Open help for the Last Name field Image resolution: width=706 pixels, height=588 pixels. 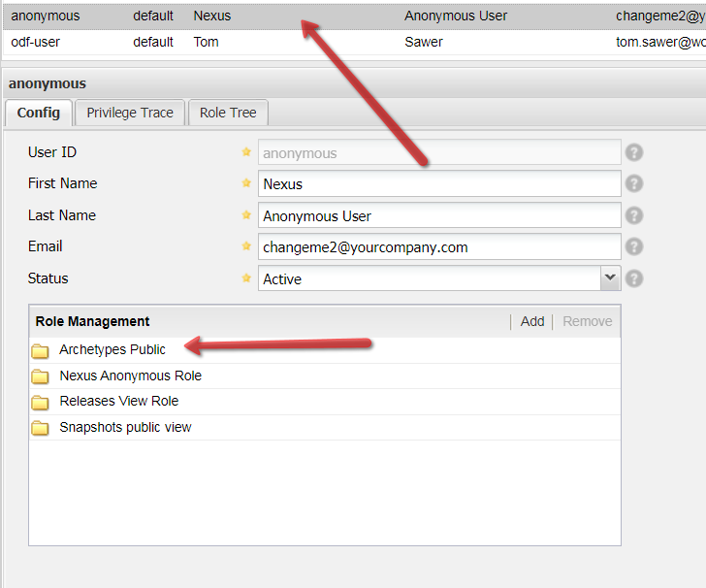click(x=634, y=215)
